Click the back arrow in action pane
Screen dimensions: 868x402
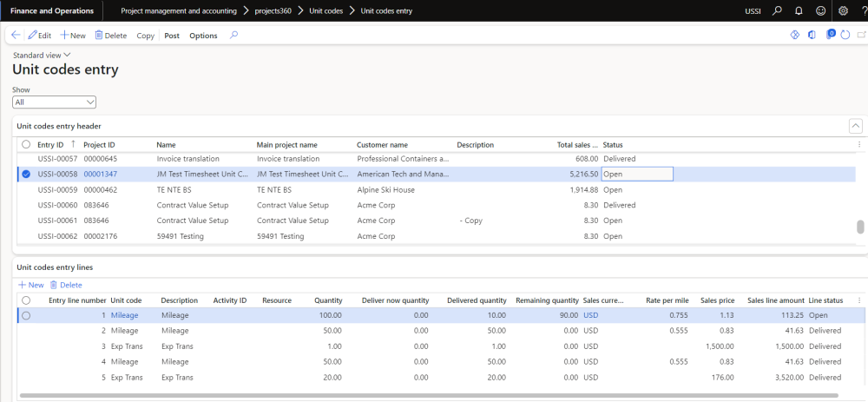pos(16,36)
